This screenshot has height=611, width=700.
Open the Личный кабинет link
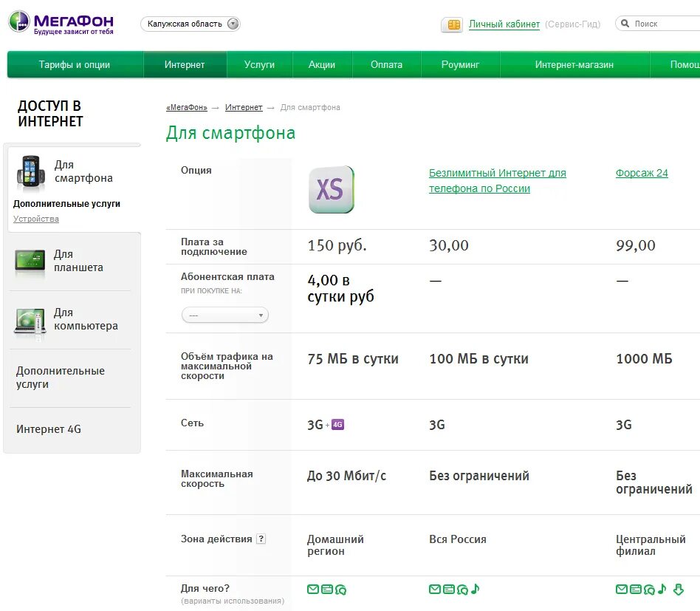(x=504, y=24)
